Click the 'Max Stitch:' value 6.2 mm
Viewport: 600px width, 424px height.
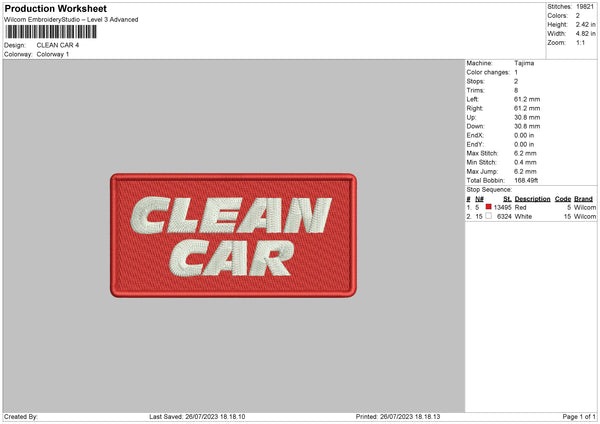point(525,153)
